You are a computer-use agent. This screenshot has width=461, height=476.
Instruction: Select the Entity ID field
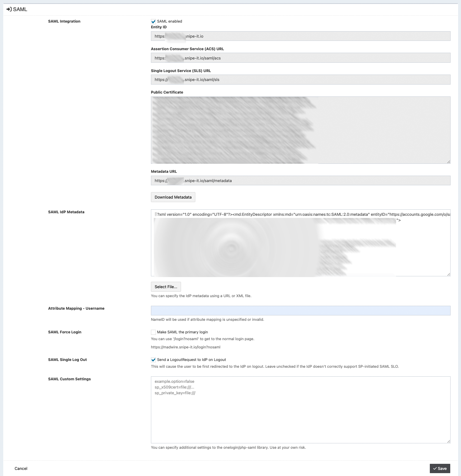[301, 36]
